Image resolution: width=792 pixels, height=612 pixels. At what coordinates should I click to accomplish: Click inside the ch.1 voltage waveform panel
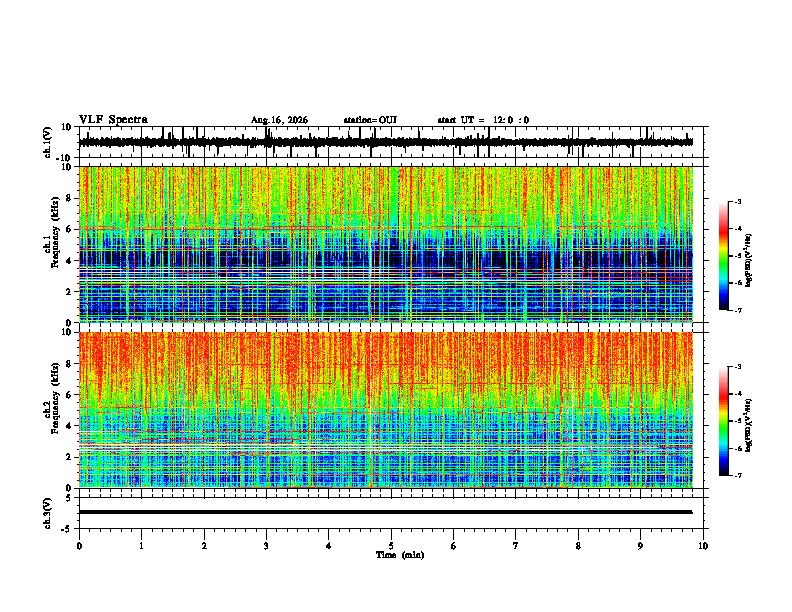click(393, 142)
